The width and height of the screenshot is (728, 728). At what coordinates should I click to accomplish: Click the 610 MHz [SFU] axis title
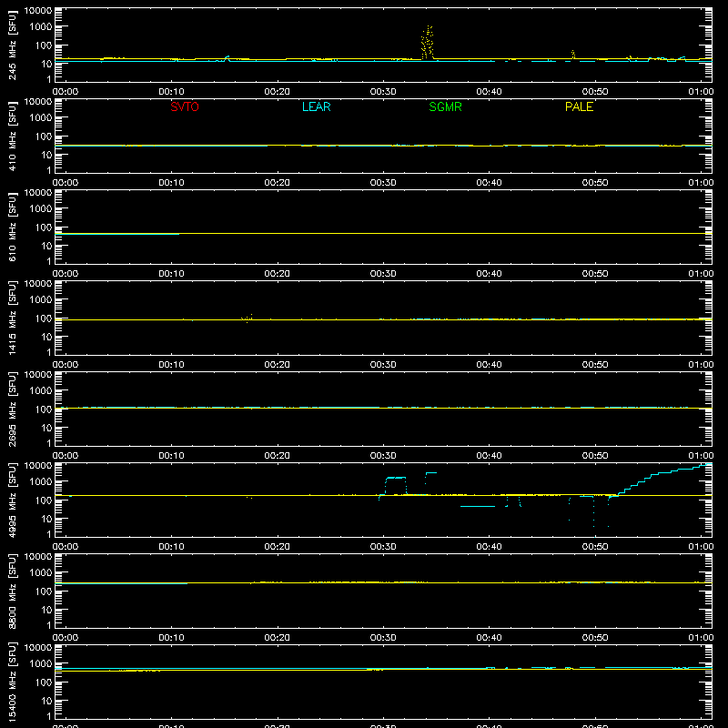point(12,227)
